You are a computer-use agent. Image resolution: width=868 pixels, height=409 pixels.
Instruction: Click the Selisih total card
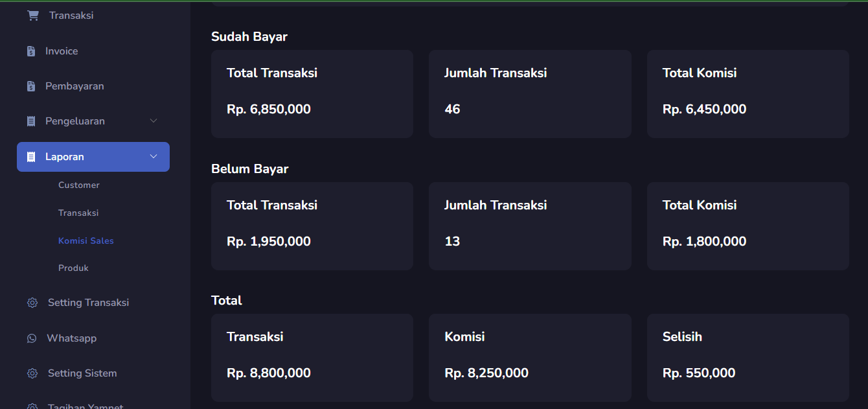point(748,358)
